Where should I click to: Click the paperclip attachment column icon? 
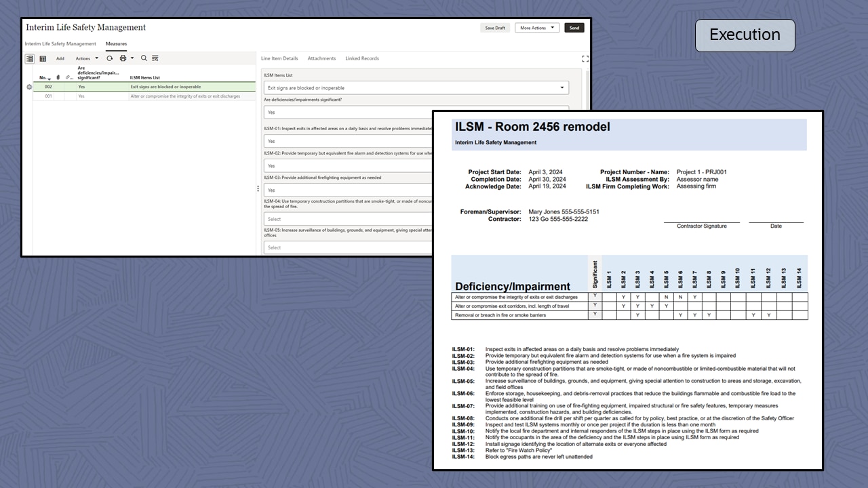(x=58, y=78)
